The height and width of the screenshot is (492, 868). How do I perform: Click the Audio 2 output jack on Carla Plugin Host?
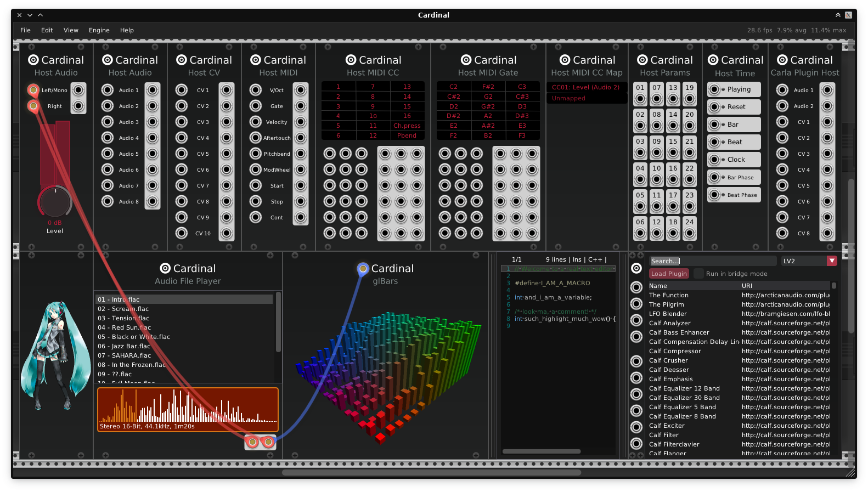click(827, 105)
